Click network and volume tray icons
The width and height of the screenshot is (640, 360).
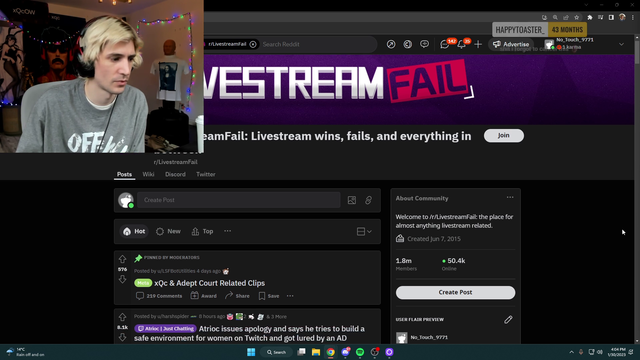[x=596, y=352]
